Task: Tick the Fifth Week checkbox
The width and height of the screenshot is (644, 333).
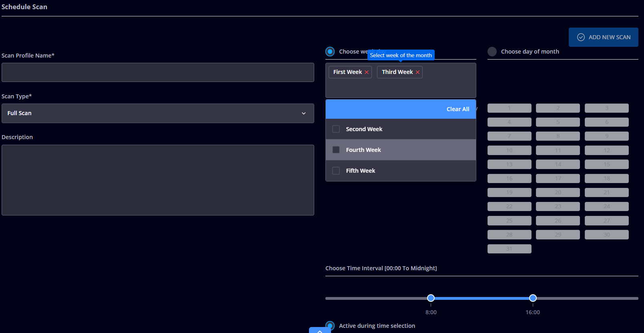Action: click(336, 171)
